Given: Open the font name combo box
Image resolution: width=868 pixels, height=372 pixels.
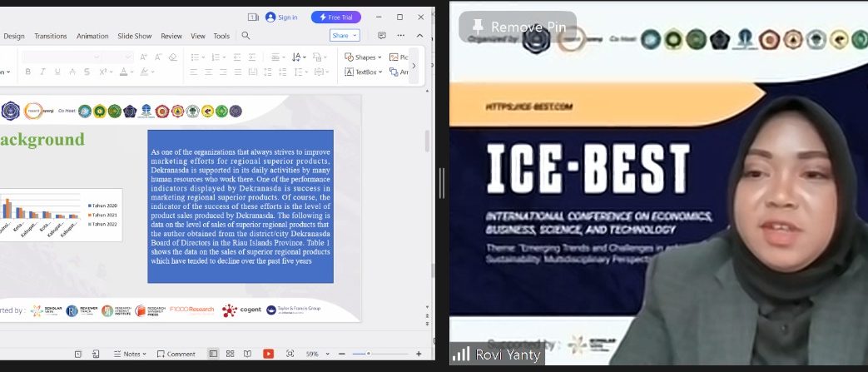Looking at the screenshot, I should tap(62, 57).
